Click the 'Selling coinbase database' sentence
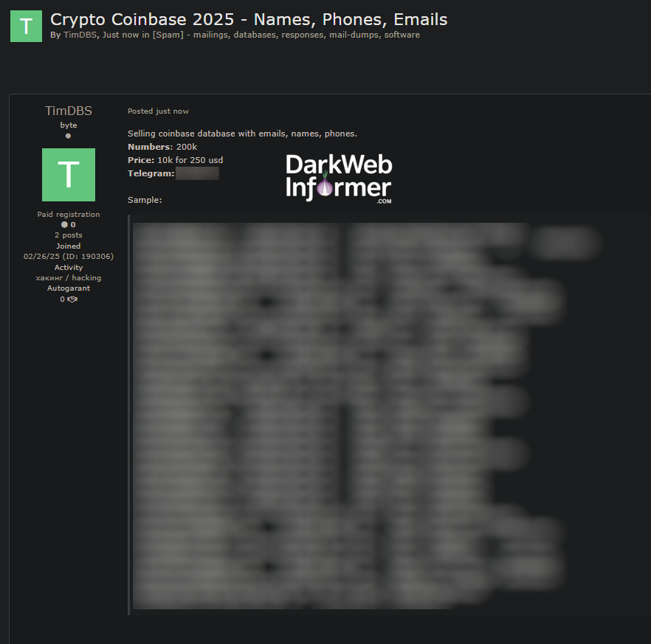This screenshot has height=644, width=651. click(242, 134)
